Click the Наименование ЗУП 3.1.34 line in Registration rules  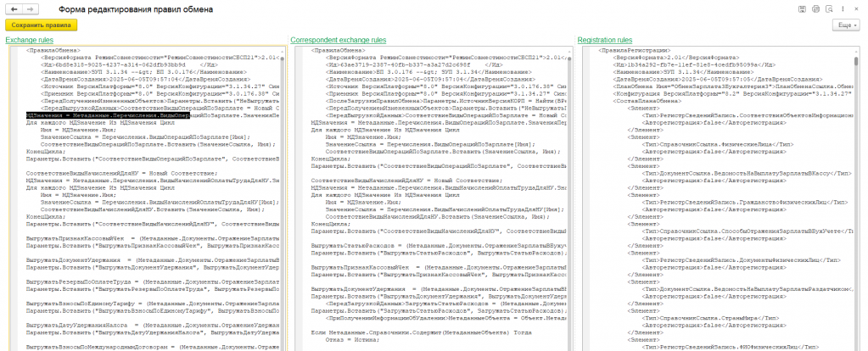(x=678, y=72)
